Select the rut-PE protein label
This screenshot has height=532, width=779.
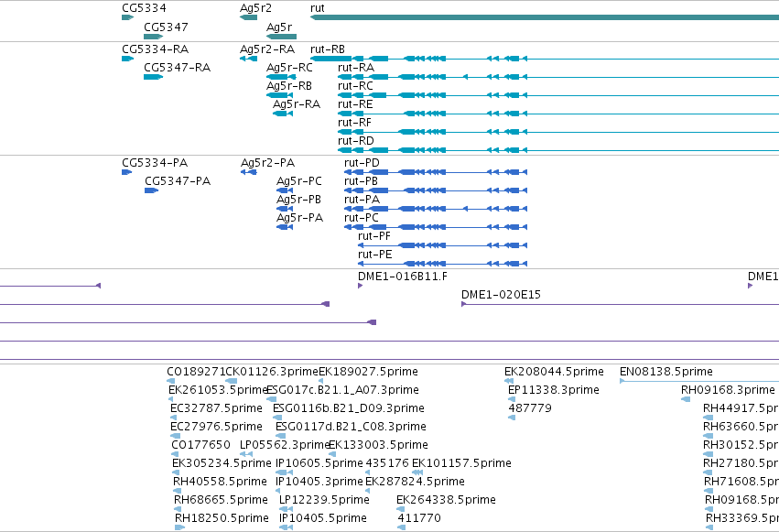[x=375, y=255]
